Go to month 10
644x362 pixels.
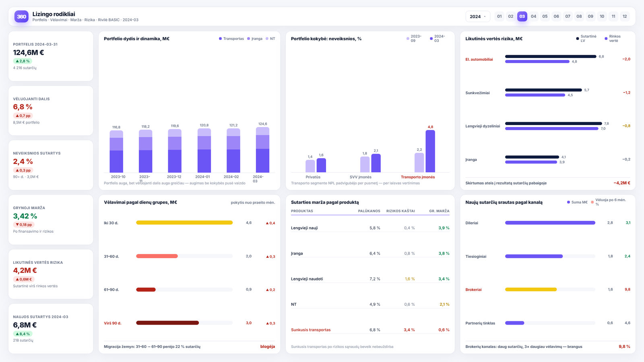(602, 16)
